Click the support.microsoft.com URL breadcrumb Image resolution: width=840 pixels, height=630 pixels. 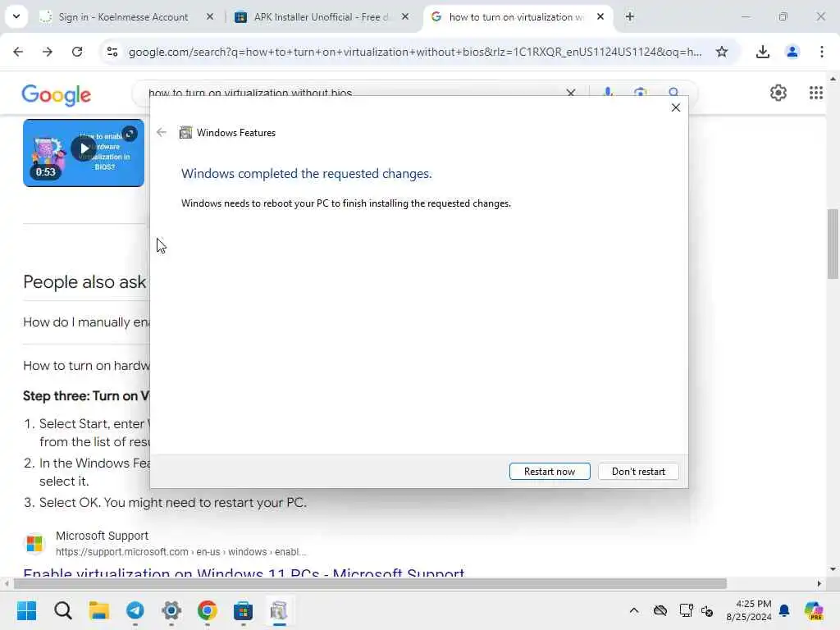point(181,552)
